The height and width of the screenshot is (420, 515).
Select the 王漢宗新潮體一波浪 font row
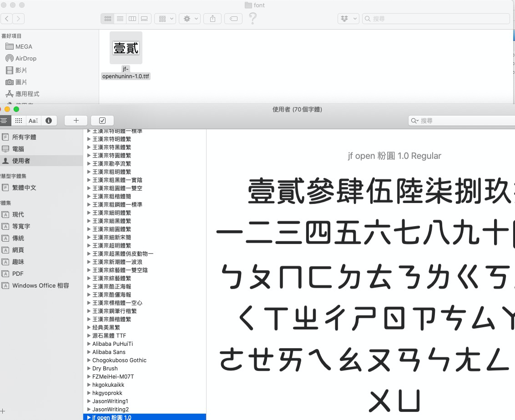pos(145,262)
